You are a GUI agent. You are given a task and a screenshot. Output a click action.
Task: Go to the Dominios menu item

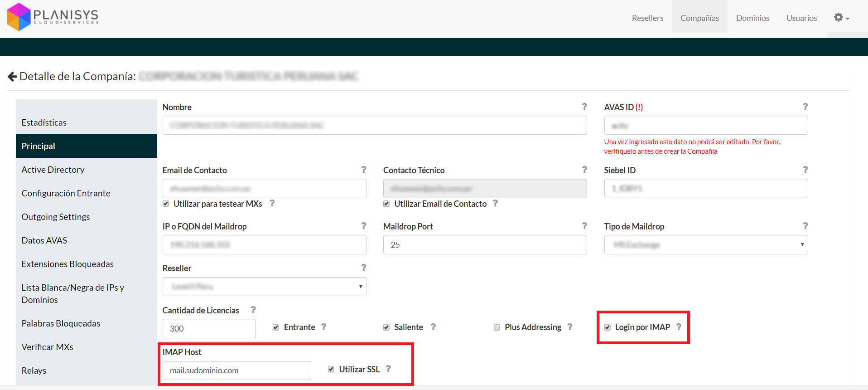[x=752, y=18]
